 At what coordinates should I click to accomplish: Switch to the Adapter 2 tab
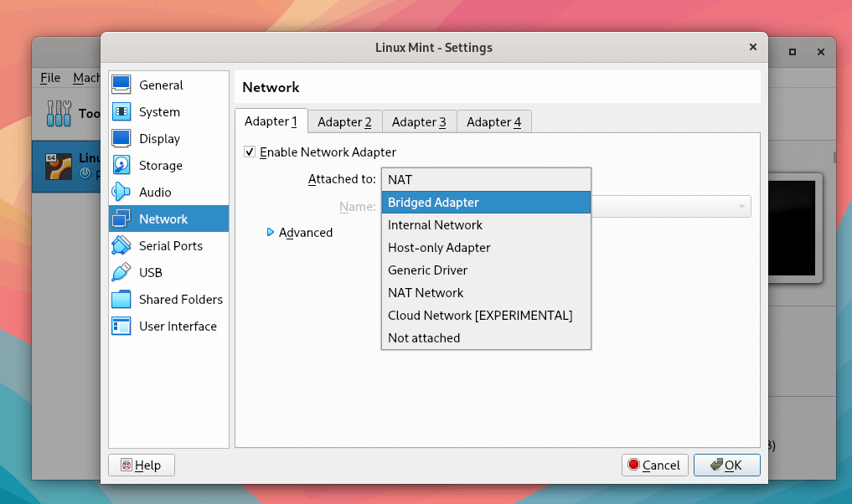[x=344, y=122]
